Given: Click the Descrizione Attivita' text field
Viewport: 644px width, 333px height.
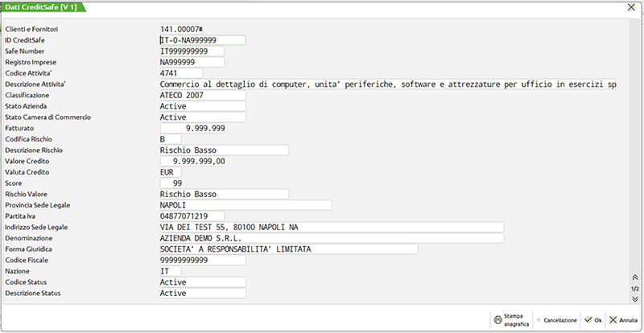Looking at the screenshot, I should click(x=388, y=84).
